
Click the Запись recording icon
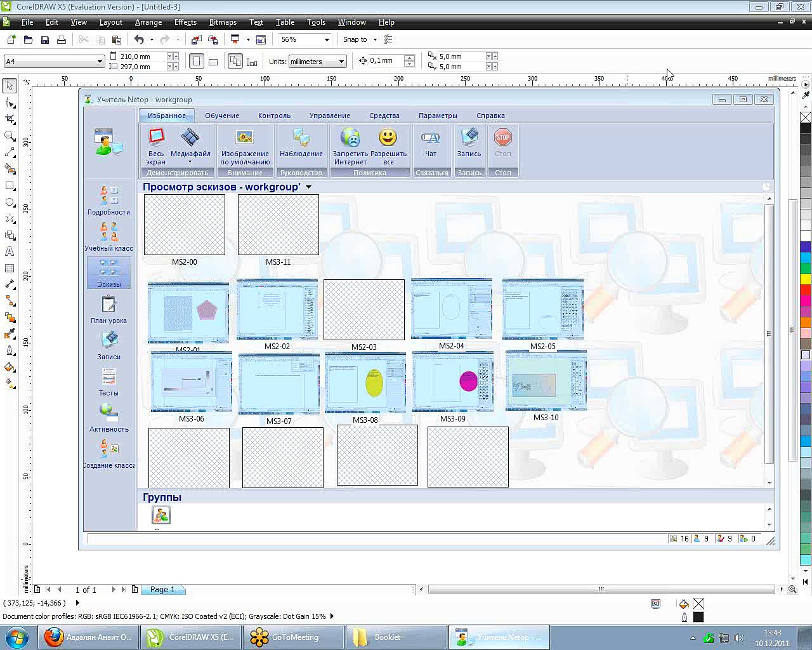click(469, 143)
